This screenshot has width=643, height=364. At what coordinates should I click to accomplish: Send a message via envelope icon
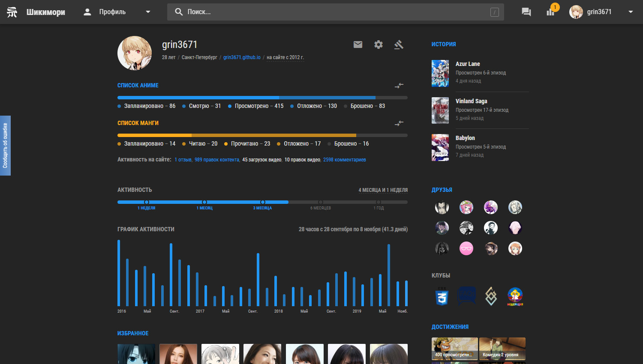pos(358,45)
